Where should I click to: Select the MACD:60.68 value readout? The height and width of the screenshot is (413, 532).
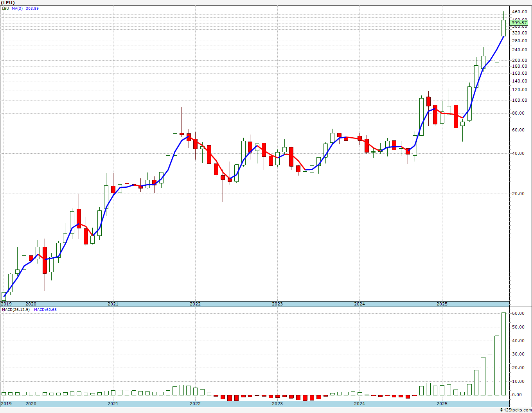(x=45, y=310)
